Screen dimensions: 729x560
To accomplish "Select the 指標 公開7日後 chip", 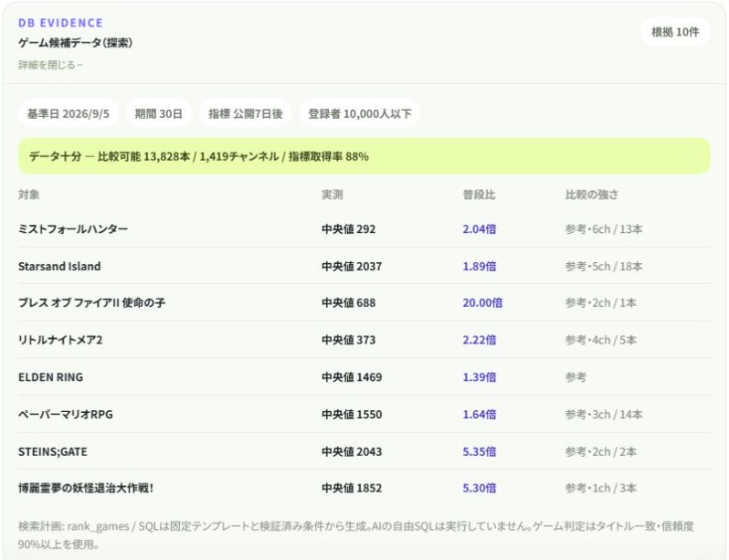I will (x=245, y=113).
